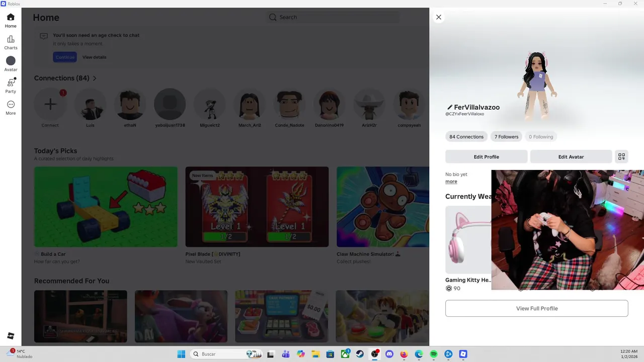
Task: Click the Today's Picks heading
Action: tap(55, 151)
